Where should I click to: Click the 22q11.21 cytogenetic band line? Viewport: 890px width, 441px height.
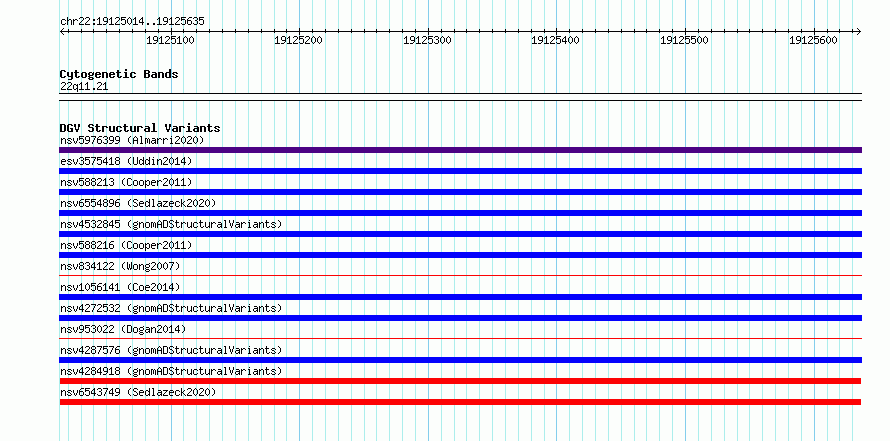460,97
